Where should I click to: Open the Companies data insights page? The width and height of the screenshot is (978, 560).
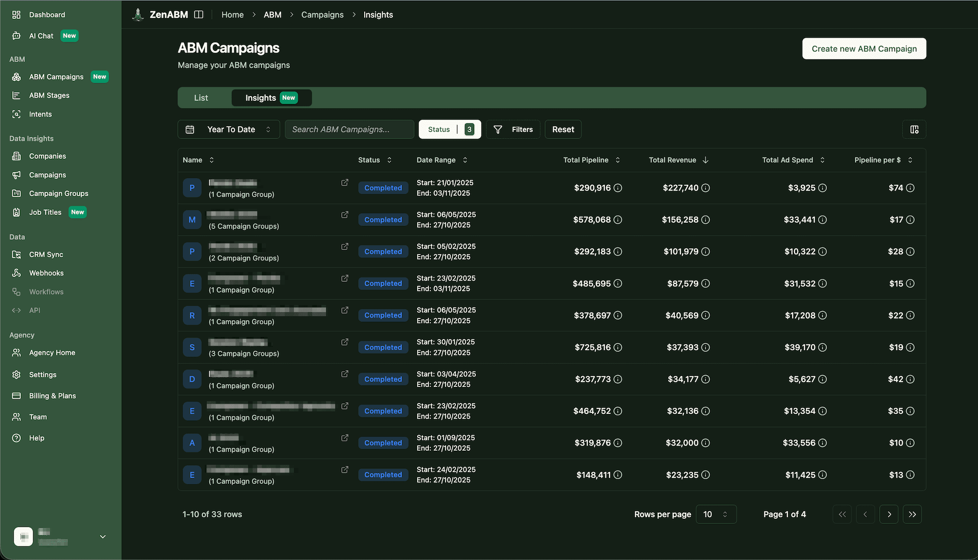(48, 156)
